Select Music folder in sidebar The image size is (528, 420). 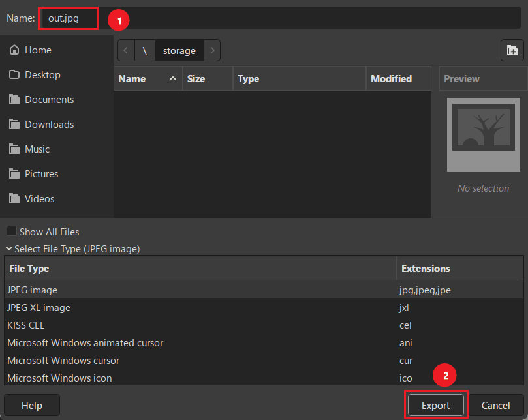[37, 149]
